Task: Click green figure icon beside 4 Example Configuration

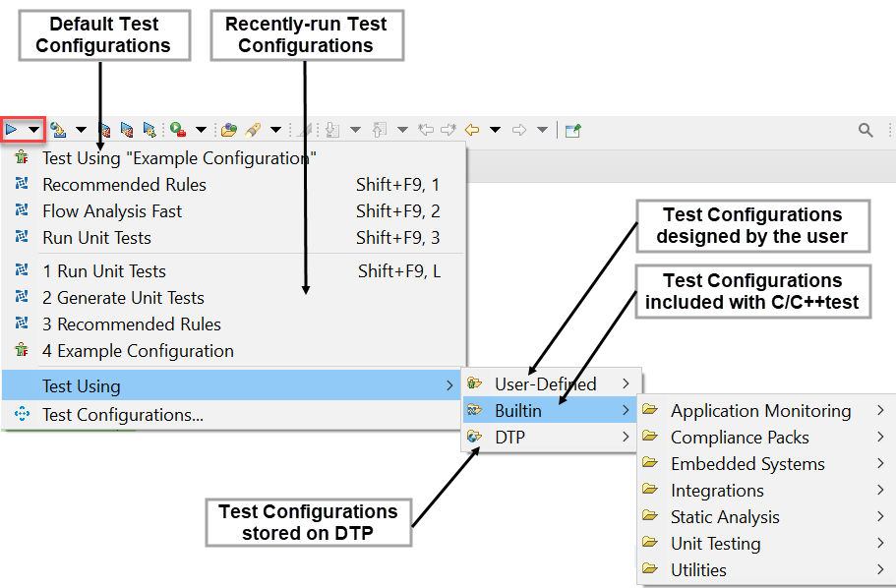Action: coord(22,349)
